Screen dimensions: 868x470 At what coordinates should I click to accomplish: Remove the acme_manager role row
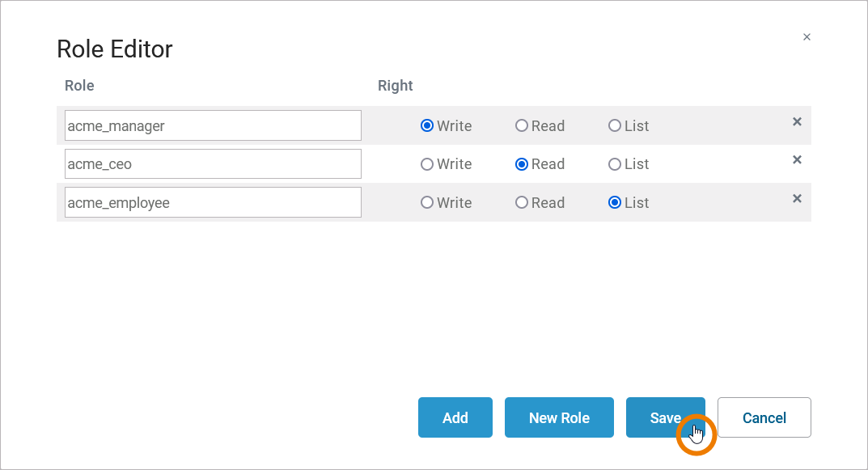pyautogui.click(x=797, y=122)
